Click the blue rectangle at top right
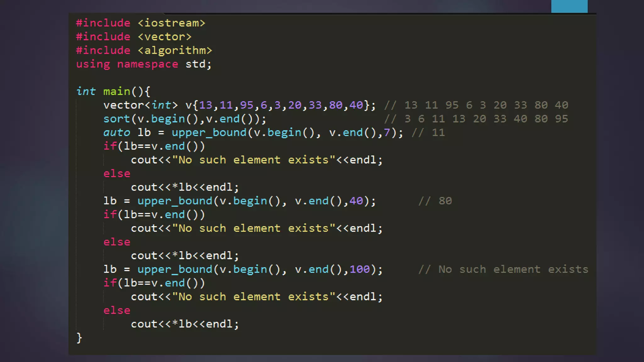Screen dimensions: 644x362 [x=569, y=6]
